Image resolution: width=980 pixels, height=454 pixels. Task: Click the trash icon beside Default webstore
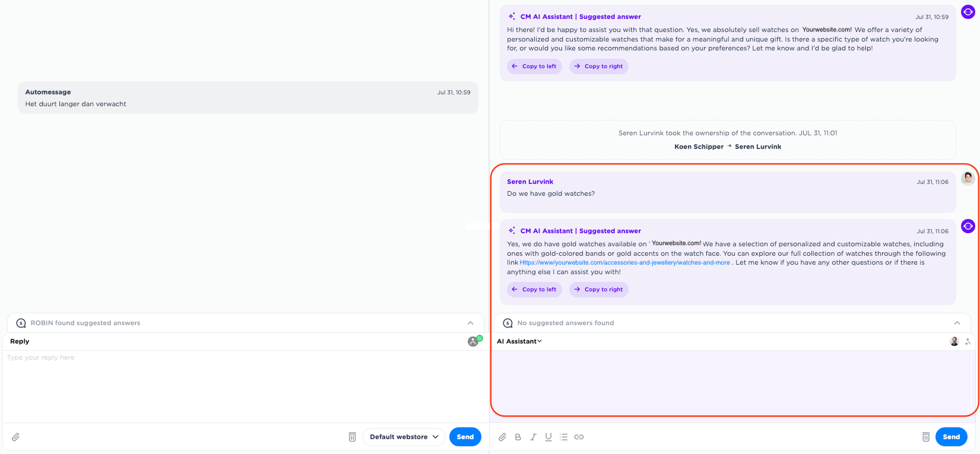[x=352, y=437]
